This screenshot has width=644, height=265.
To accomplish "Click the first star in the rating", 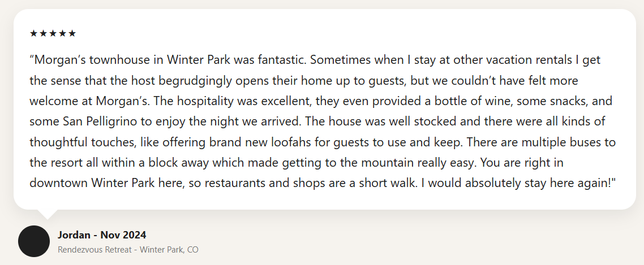I will tap(33, 33).
